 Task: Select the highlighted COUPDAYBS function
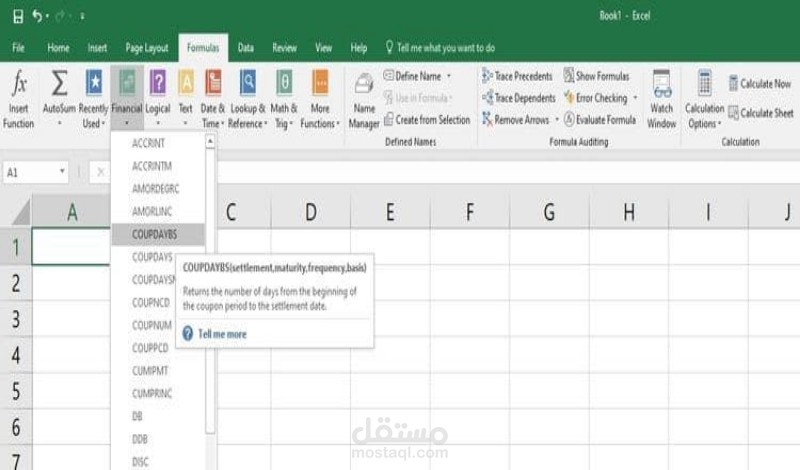pyautogui.click(x=158, y=234)
